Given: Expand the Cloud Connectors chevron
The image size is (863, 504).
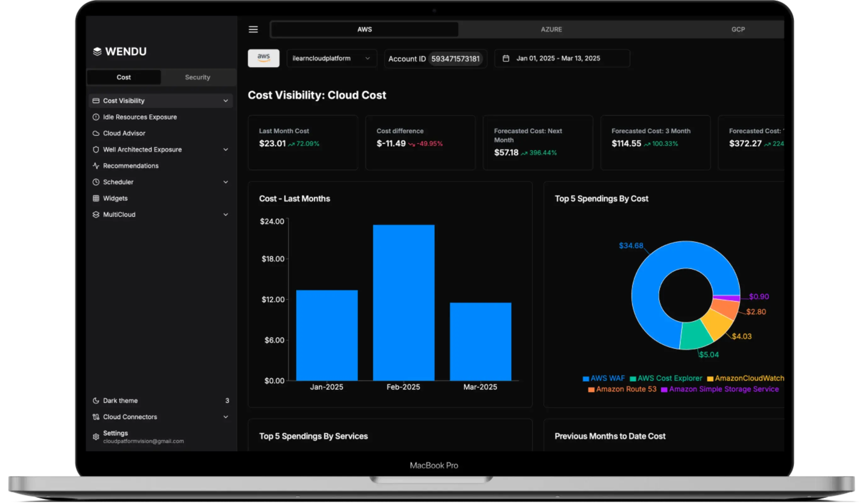Looking at the screenshot, I should point(226,417).
